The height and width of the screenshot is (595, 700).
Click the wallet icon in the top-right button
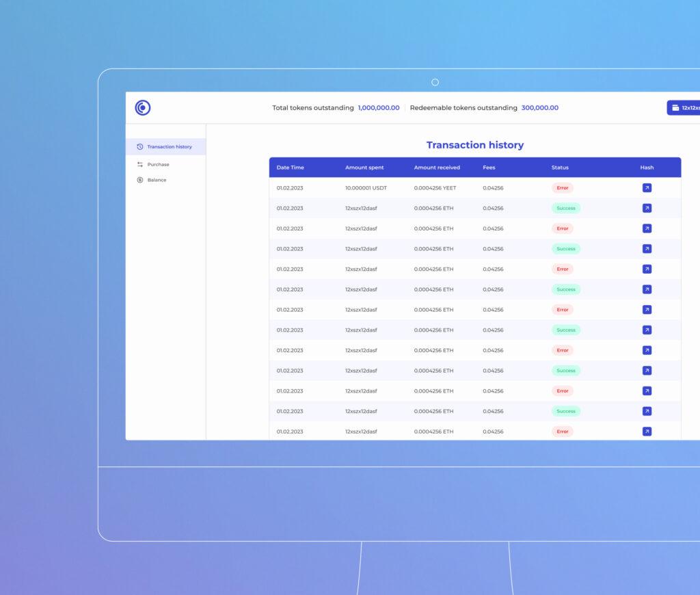pos(675,107)
